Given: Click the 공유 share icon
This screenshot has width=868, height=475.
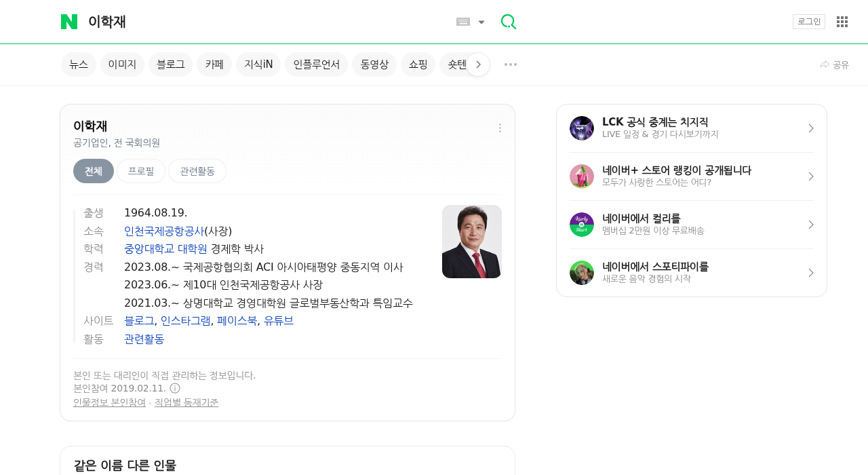Looking at the screenshot, I should tap(833, 64).
